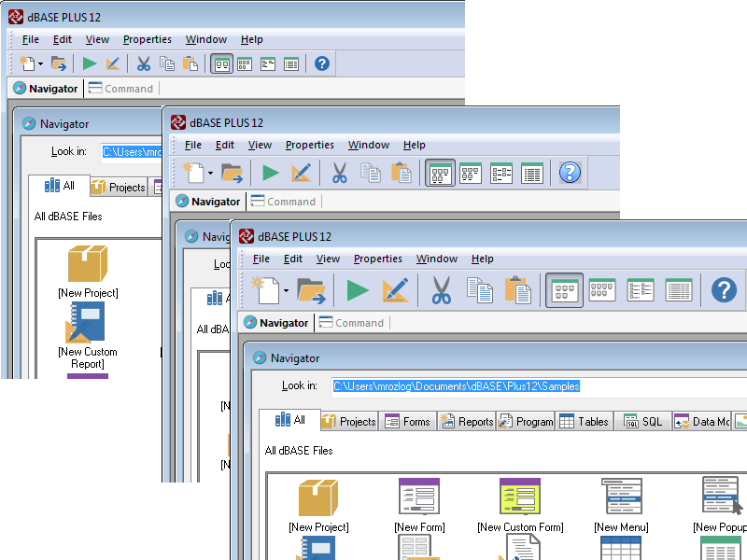747x560 pixels.
Task: Select the List view in the front window toolbar
Action: click(x=641, y=290)
